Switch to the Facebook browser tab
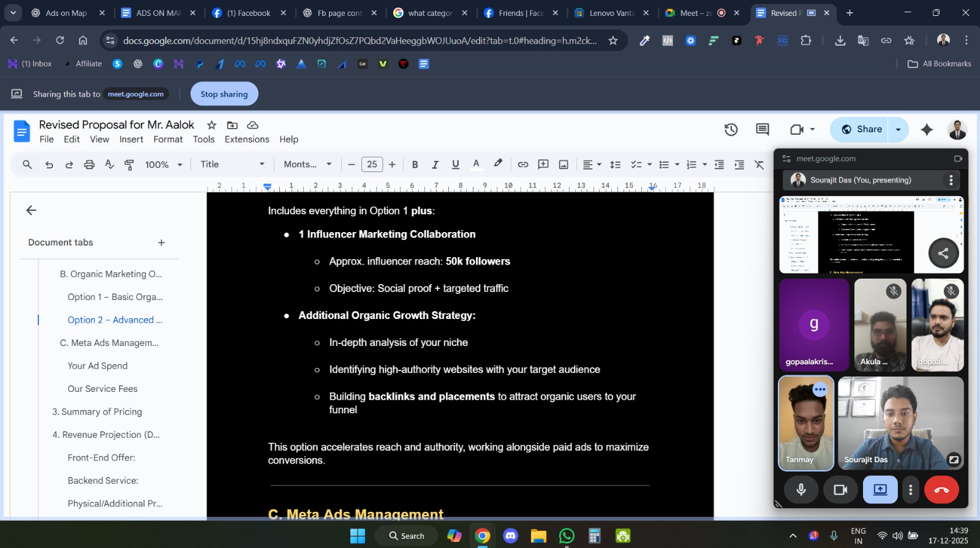Viewport: 980px width, 548px height. (248, 13)
